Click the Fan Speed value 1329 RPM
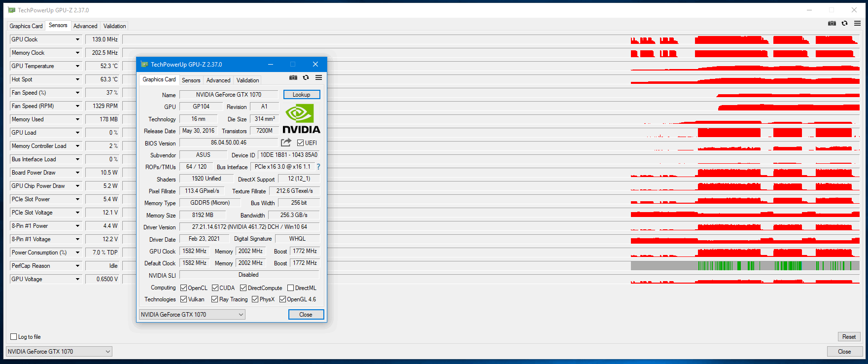This screenshot has height=364, width=868. tap(102, 106)
